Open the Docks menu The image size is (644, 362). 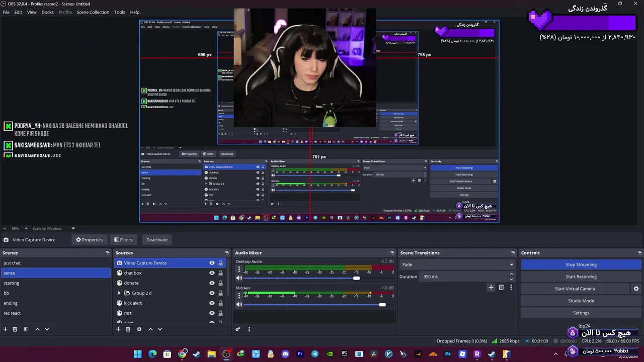(47, 12)
